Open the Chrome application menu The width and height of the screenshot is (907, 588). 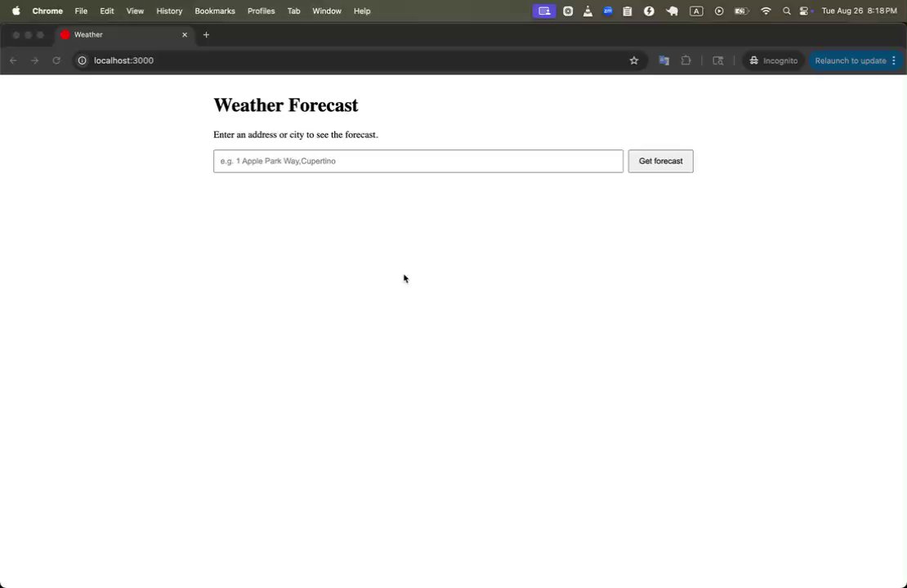(x=47, y=11)
